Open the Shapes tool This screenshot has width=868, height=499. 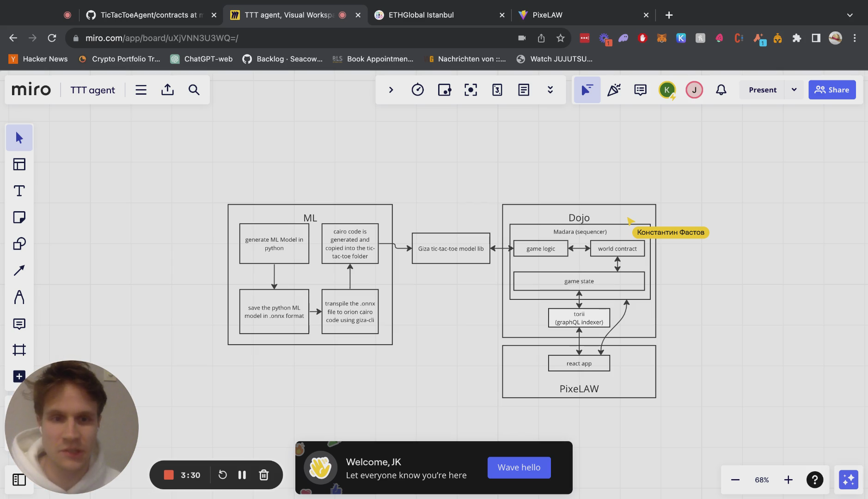coord(19,243)
